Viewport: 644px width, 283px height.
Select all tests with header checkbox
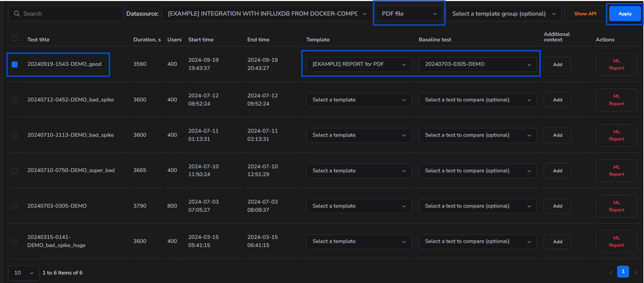click(15, 38)
